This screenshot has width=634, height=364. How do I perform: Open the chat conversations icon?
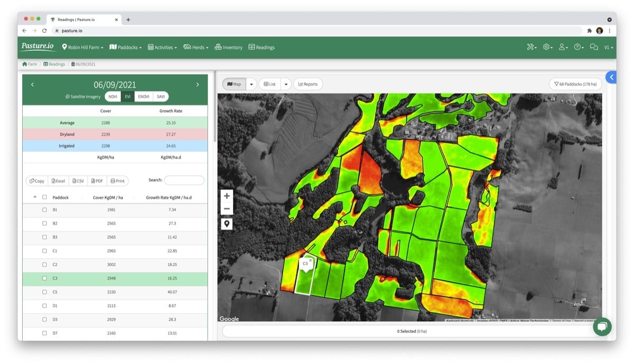(594, 47)
